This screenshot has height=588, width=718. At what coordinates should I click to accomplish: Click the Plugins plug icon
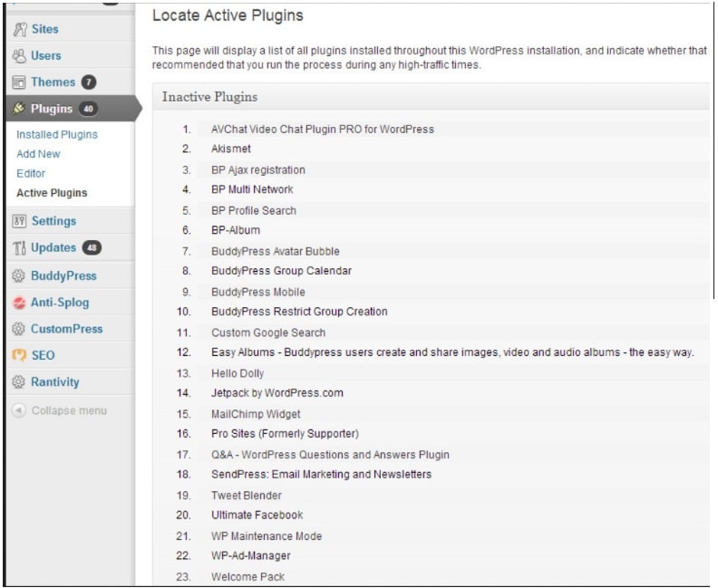tap(19, 109)
